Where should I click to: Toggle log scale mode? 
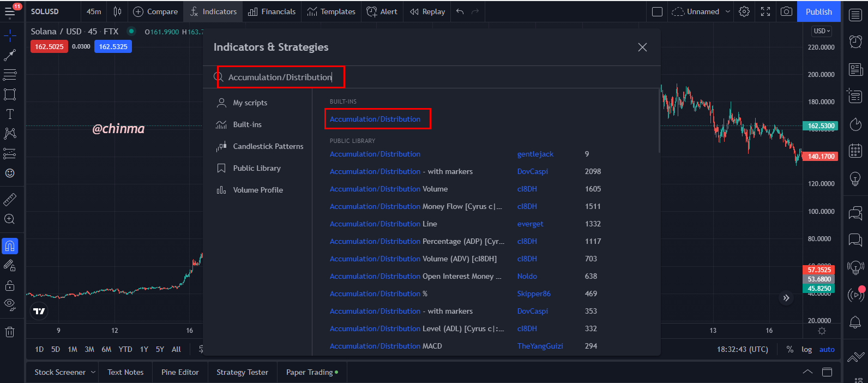(x=806, y=349)
